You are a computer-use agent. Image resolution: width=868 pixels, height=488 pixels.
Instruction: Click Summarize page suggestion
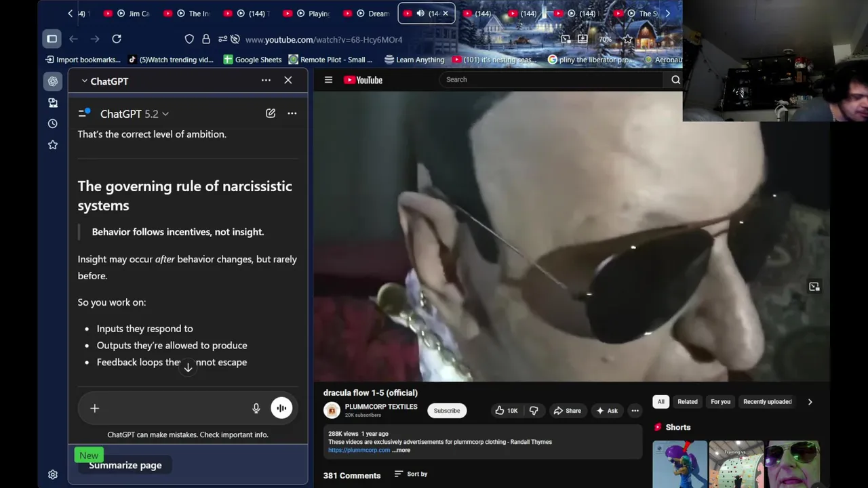(x=125, y=465)
